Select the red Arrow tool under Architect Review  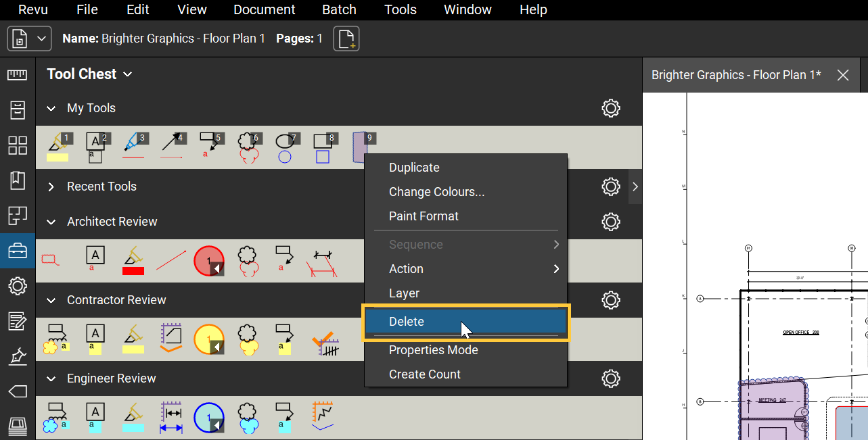click(x=172, y=260)
